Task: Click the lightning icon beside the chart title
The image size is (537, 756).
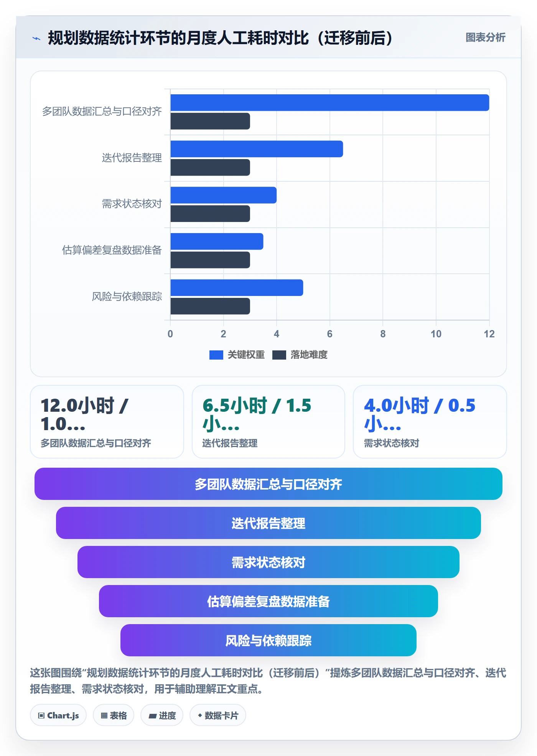Action: click(x=36, y=38)
